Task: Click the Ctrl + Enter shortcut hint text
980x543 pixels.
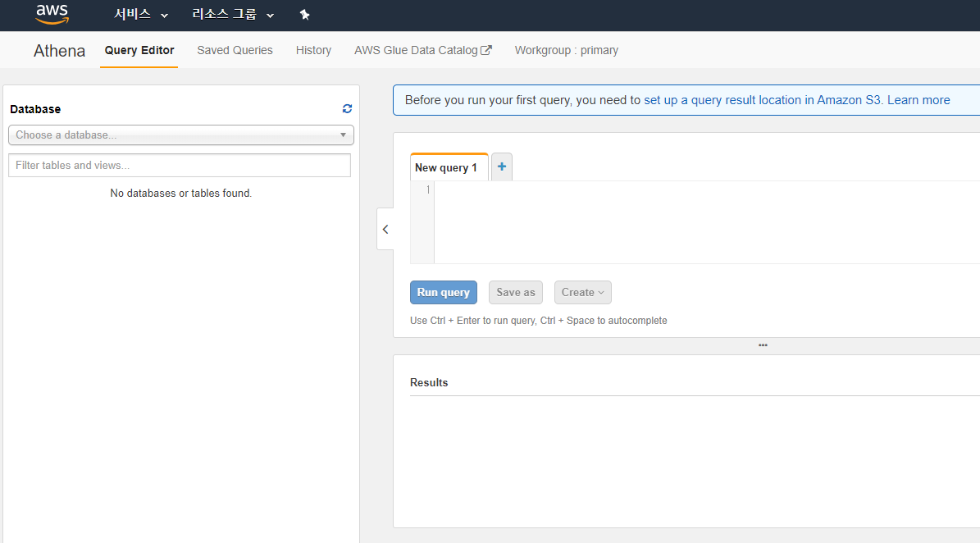Action: tap(538, 321)
